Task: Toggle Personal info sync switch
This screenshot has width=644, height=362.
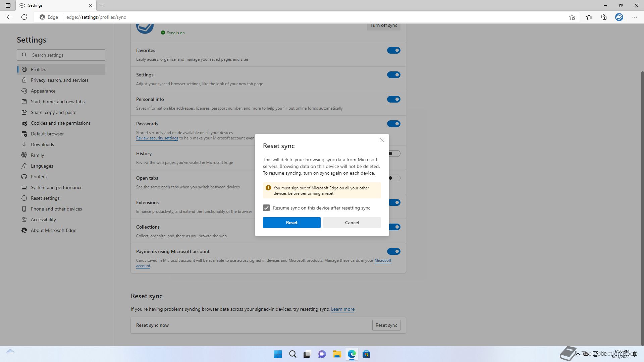Action: coord(394,99)
